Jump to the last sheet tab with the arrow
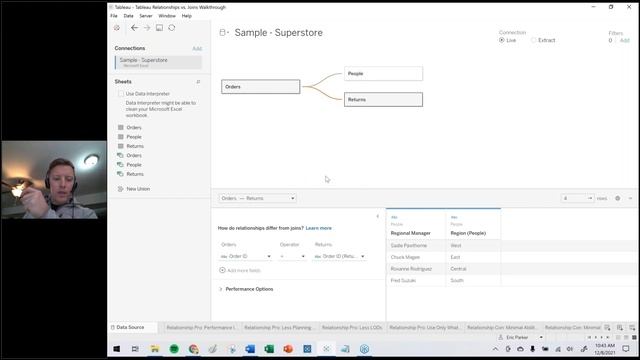Screen dimensions: 640x360 pos(608,338)
